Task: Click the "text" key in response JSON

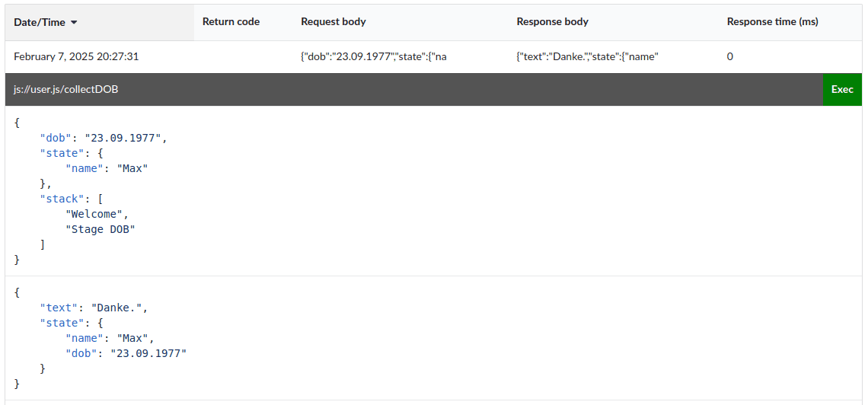Action: click(59, 308)
